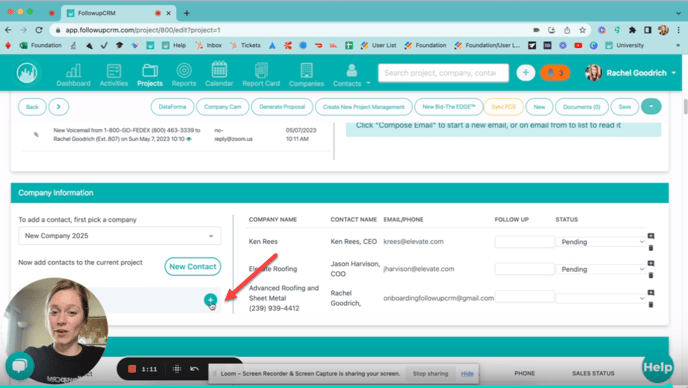Stop the Loom recording

coord(132,369)
